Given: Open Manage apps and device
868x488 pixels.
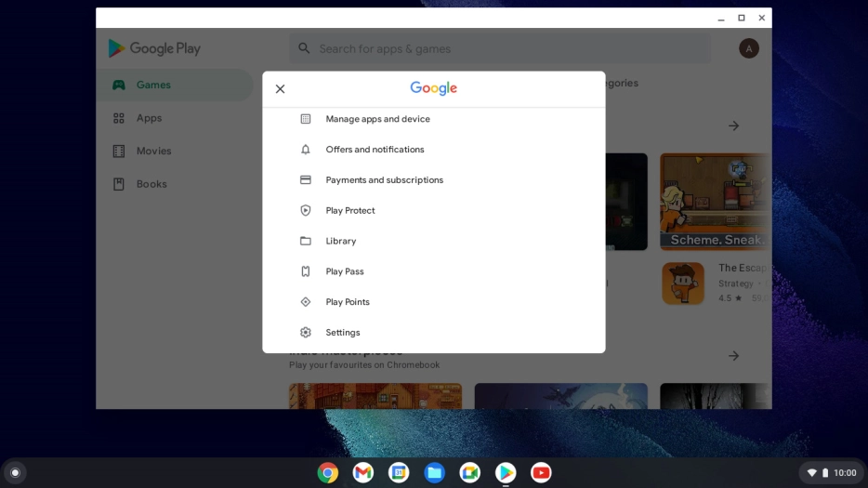Looking at the screenshot, I should 433,119.
